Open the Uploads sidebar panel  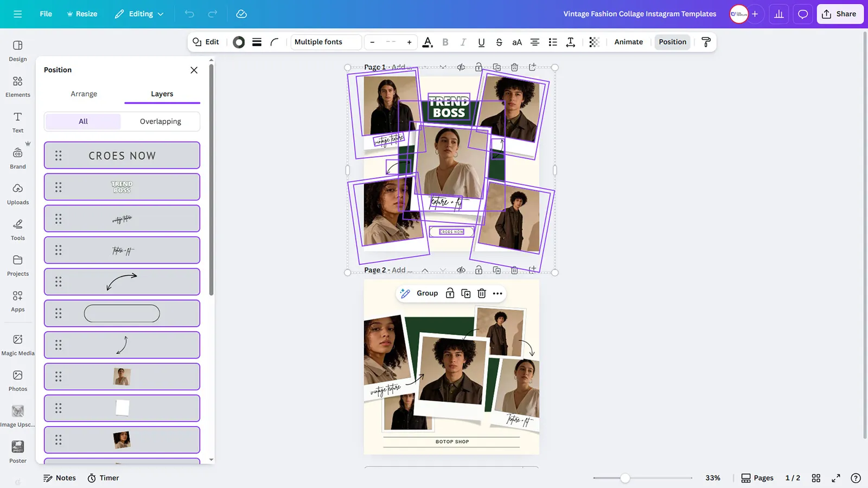17,194
